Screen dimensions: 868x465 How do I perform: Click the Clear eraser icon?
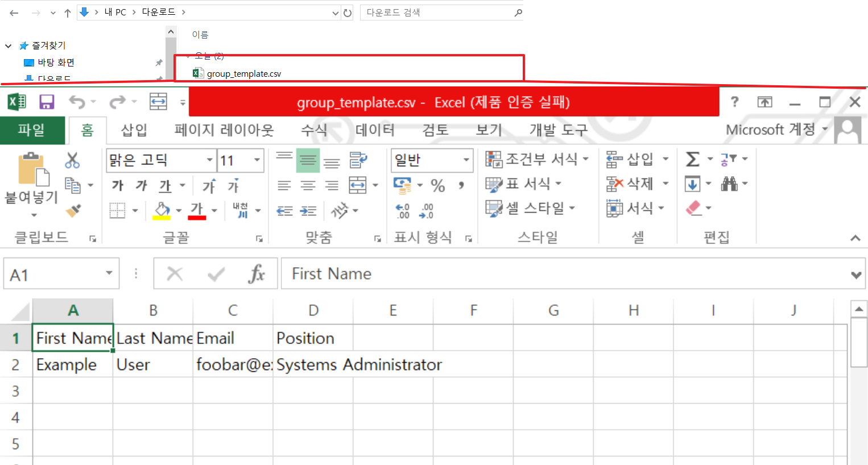693,208
